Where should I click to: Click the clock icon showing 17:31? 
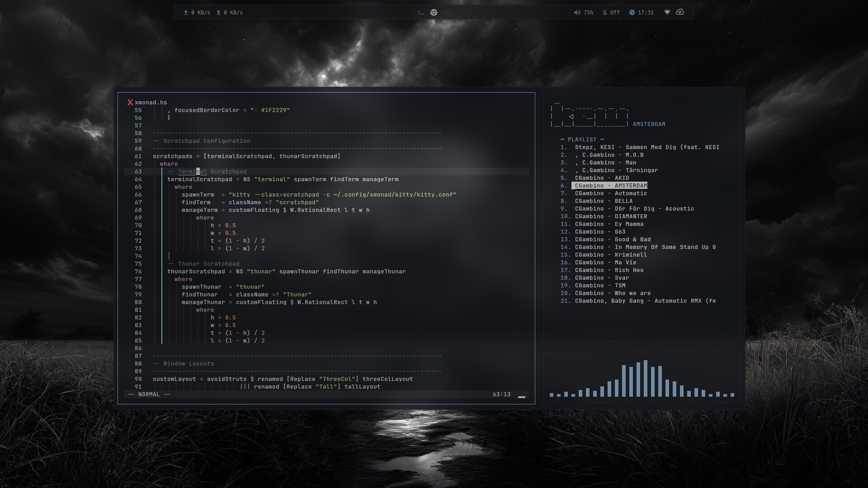632,13
